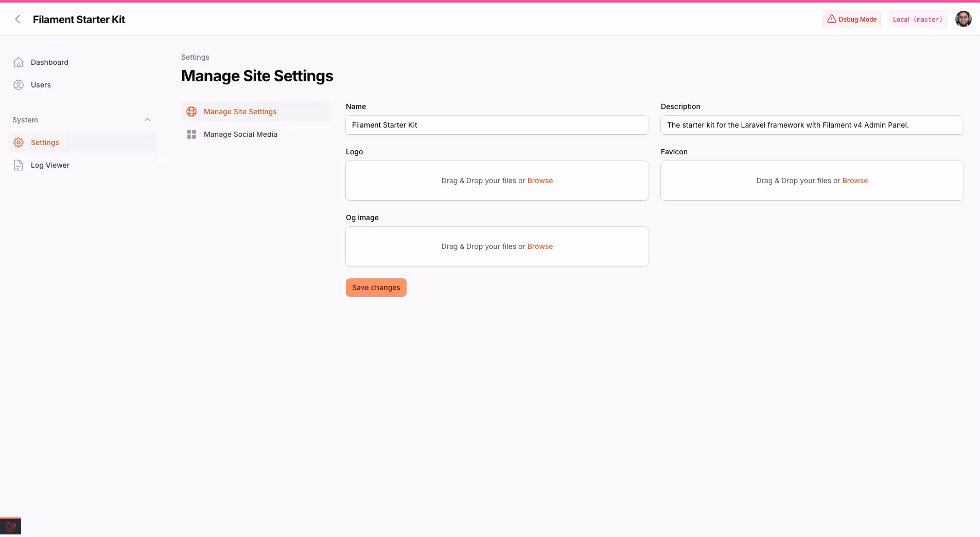The image size is (980, 537).
Task: Click the back arrow in header
Action: tap(17, 19)
